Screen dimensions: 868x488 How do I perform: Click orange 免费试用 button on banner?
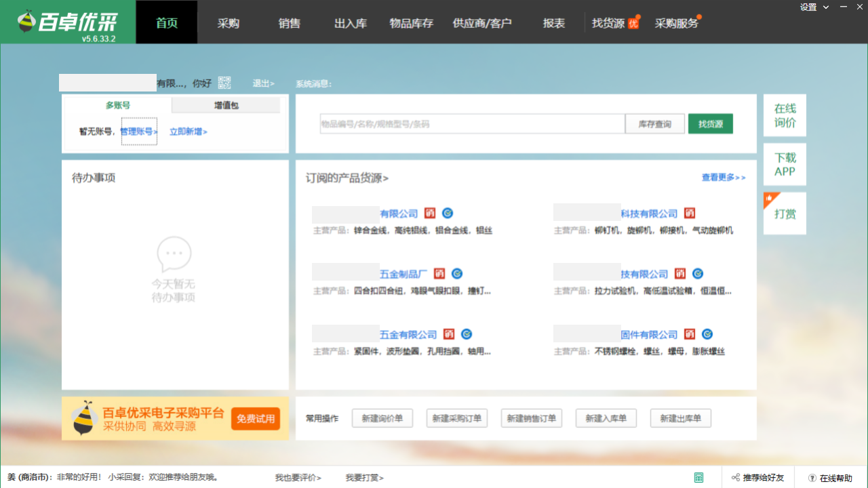256,419
